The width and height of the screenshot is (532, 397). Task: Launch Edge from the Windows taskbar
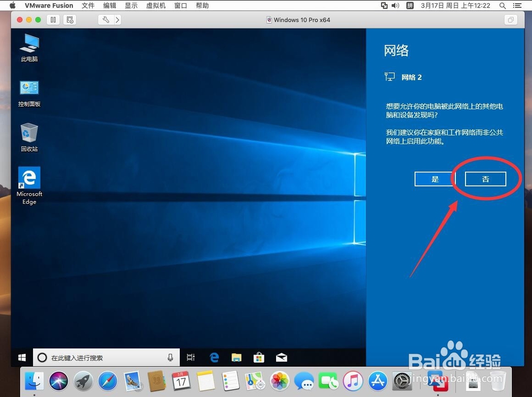click(x=214, y=357)
